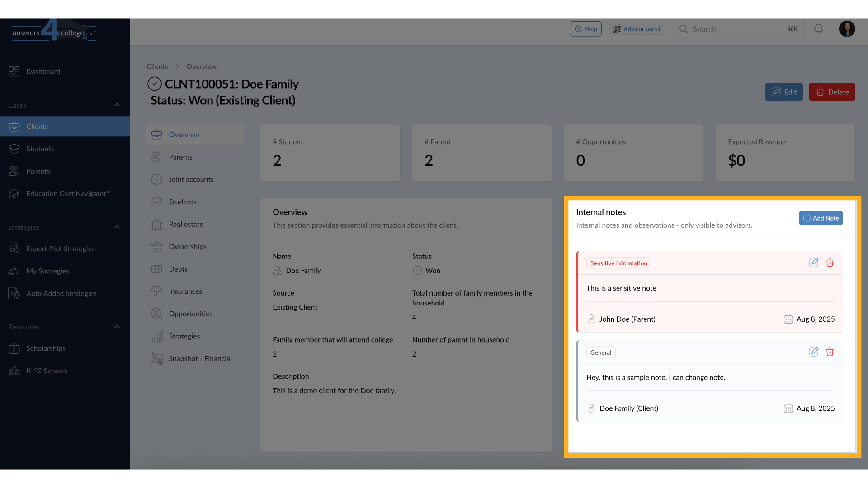This screenshot has height=488, width=868.
Task: Click the Edit client button
Action: pos(783,92)
